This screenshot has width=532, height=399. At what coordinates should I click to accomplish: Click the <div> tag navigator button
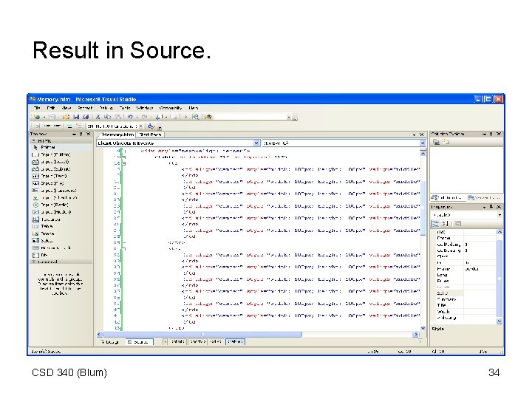[216, 341]
